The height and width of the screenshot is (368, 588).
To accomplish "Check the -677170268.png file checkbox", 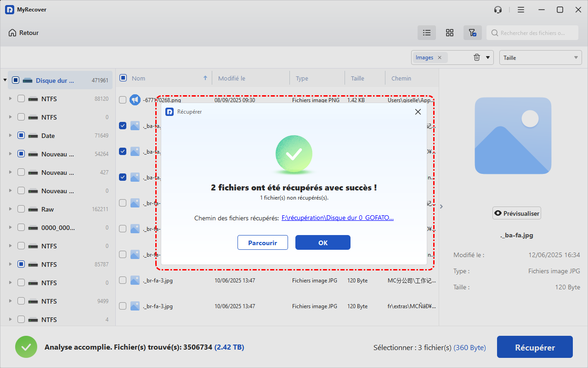I will coord(123,100).
